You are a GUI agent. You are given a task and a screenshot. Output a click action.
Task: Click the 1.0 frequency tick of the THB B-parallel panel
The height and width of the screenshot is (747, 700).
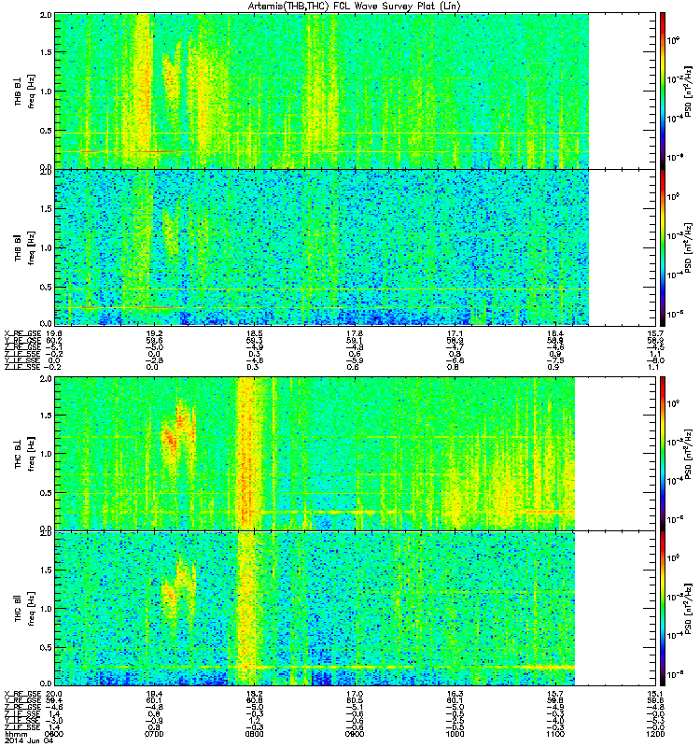click(x=46, y=247)
